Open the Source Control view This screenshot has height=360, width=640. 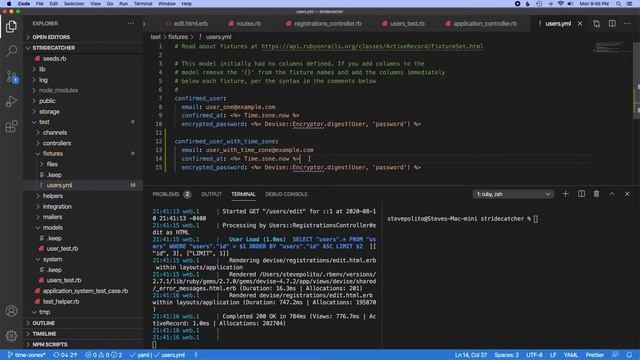pos(11,76)
